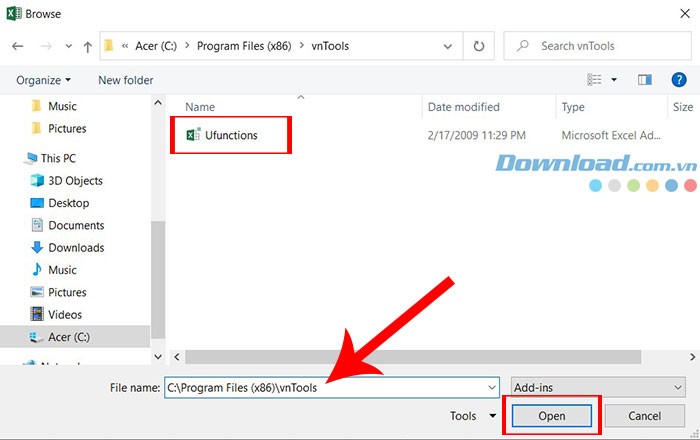Screen dimensions: 700x440
Task: Sort files by Name column header
Action: (x=200, y=107)
